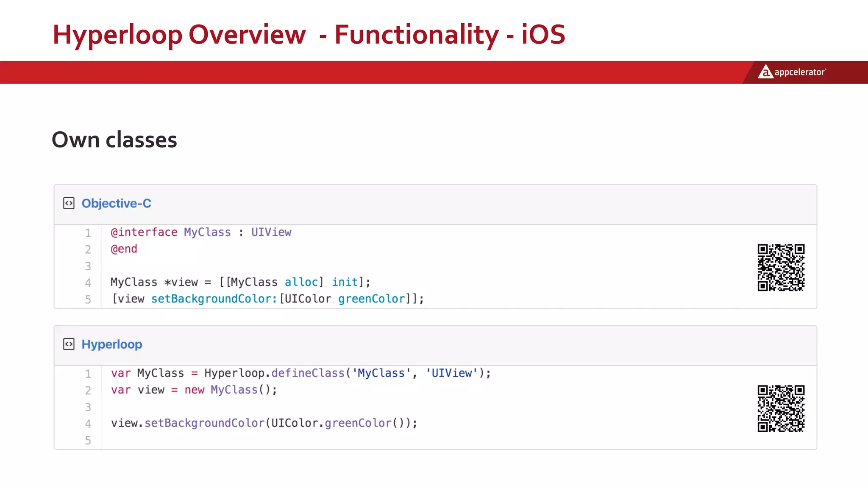Click @interface keyword in Objective-C code
This screenshot has width=868, height=488.
144,232
